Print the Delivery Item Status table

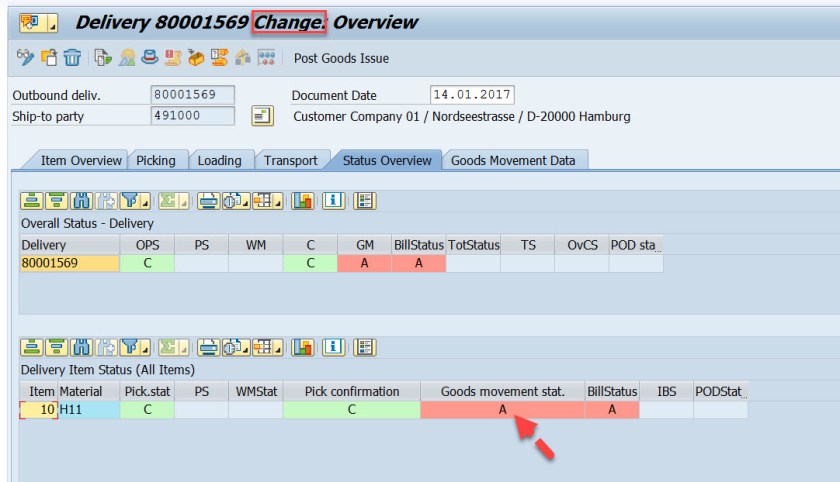point(208,348)
